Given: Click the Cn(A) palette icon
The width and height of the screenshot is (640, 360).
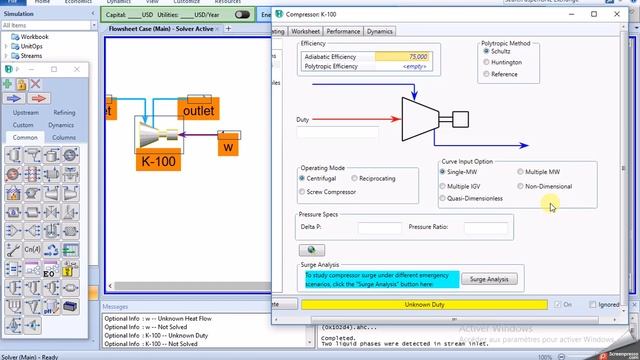Looking at the screenshot, I should click(32, 250).
